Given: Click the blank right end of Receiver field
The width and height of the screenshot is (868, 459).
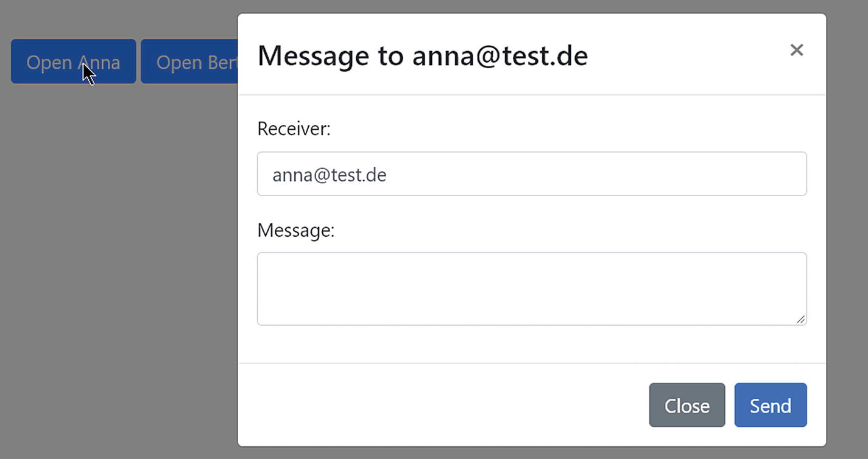Looking at the screenshot, I should tap(731, 174).
